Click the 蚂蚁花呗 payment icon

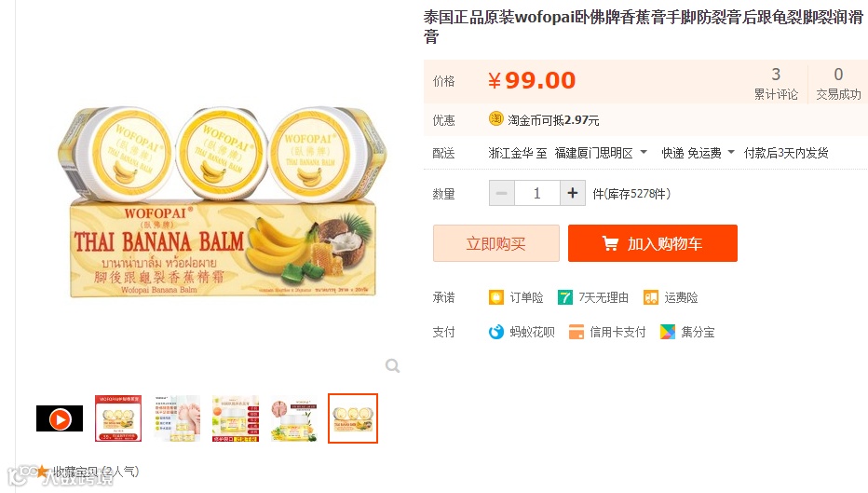496,332
